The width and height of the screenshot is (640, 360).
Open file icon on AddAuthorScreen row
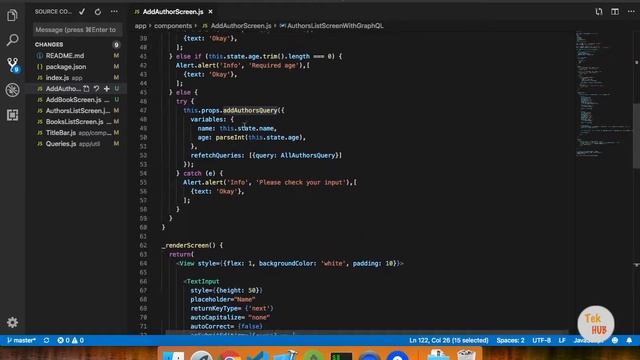coord(87,89)
